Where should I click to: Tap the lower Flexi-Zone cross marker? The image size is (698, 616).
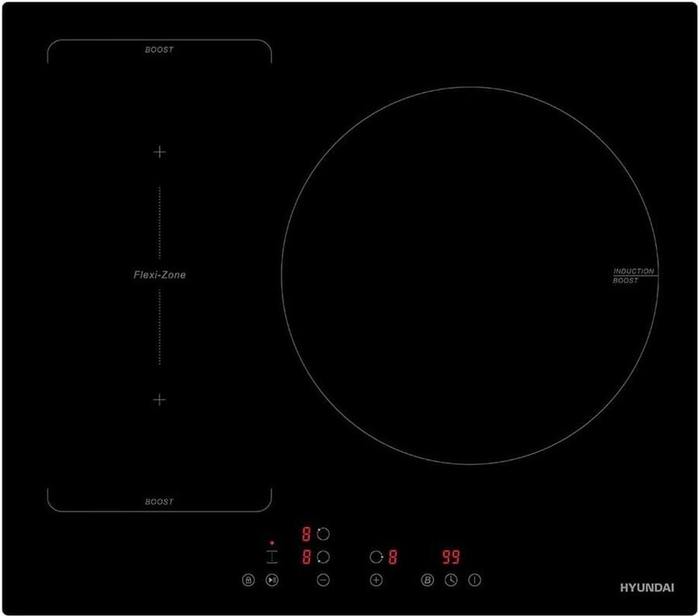click(159, 400)
